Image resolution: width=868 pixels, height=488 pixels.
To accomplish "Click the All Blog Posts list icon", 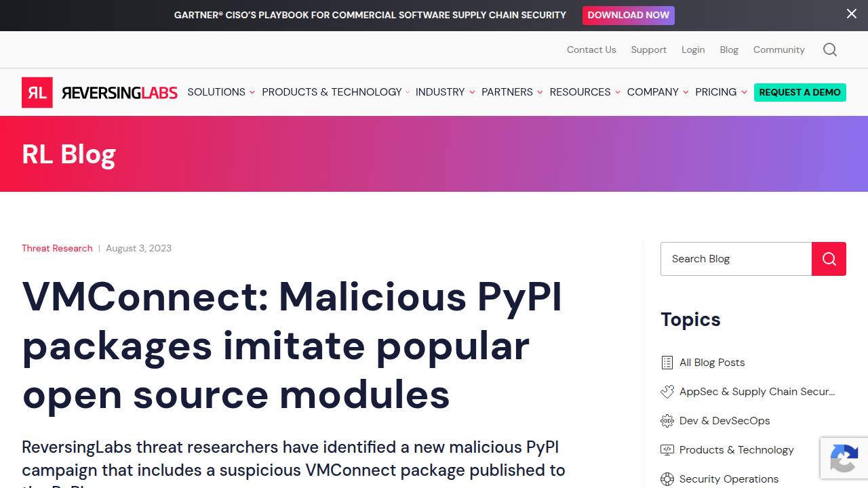I will [x=667, y=363].
